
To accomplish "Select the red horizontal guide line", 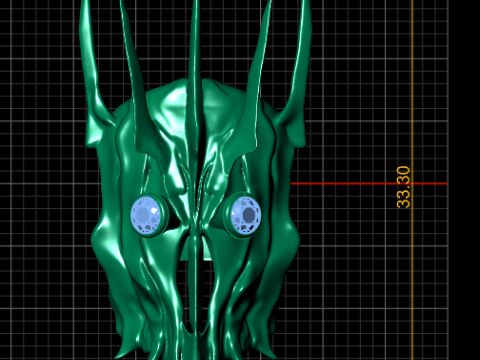I will click(x=369, y=184).
